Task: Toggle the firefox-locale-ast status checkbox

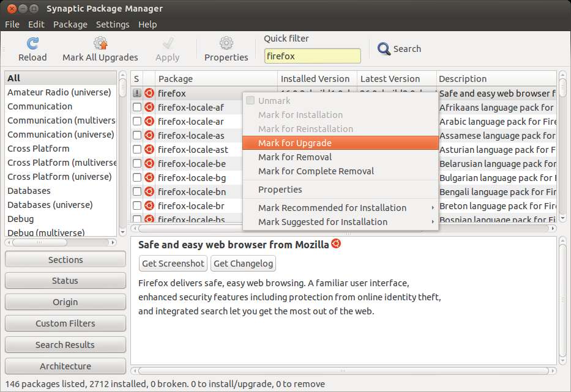Action: tap(137, 149)
